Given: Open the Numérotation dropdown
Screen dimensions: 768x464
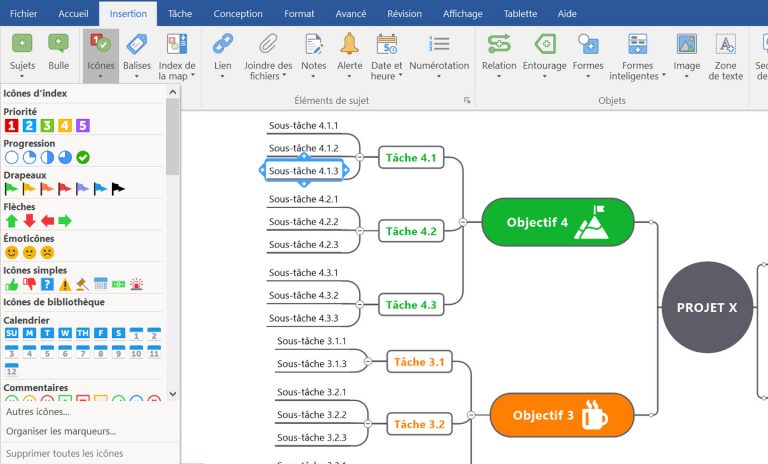Looking at the screenshot, I should 439,76.
